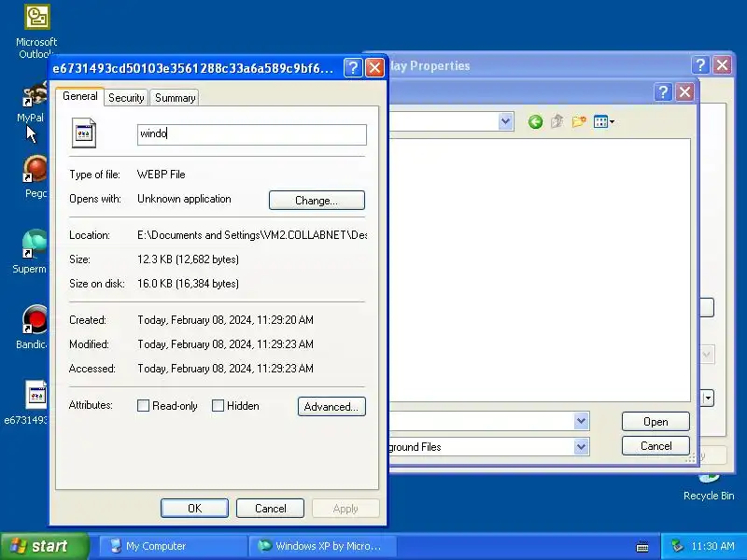Click the WEBP file type icon in properties
This screenshot has width=747, height=560.
point(84,133)
